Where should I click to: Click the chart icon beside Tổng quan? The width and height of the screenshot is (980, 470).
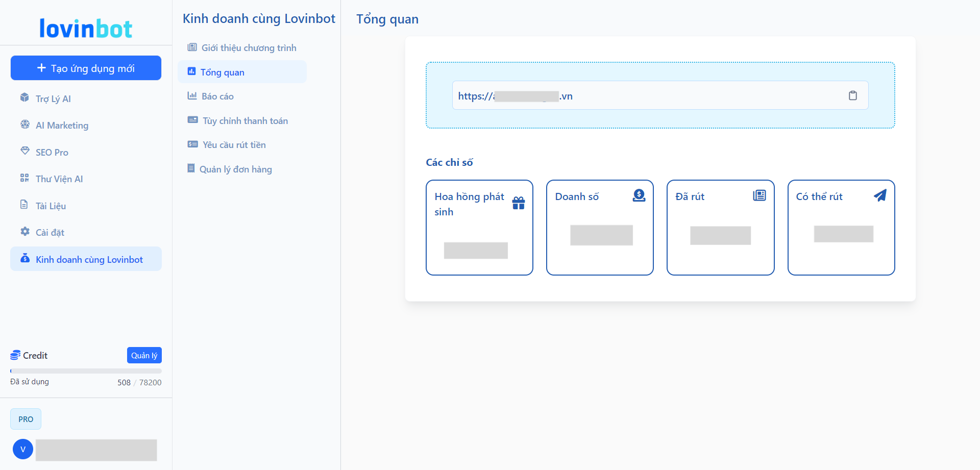point(191,71)
